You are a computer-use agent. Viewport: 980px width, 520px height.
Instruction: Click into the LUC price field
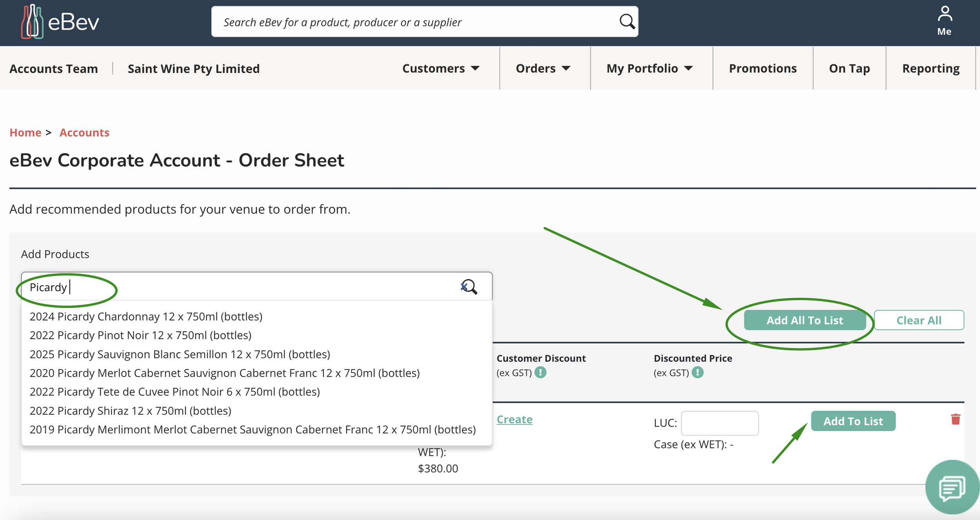pyautogui.click(x=719, y=423)
